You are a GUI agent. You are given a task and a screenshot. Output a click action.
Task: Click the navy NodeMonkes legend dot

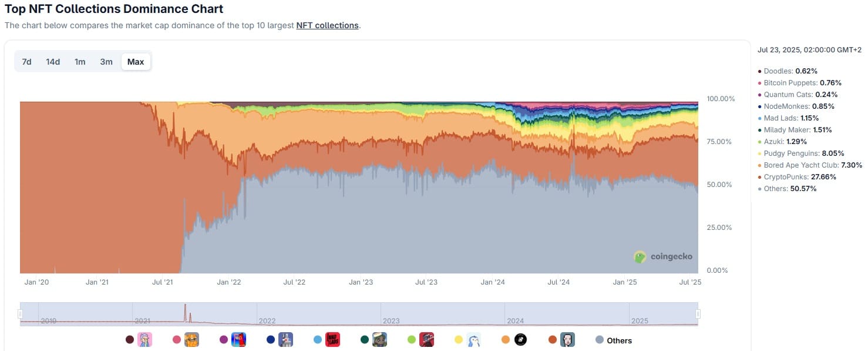click(271, 340)
